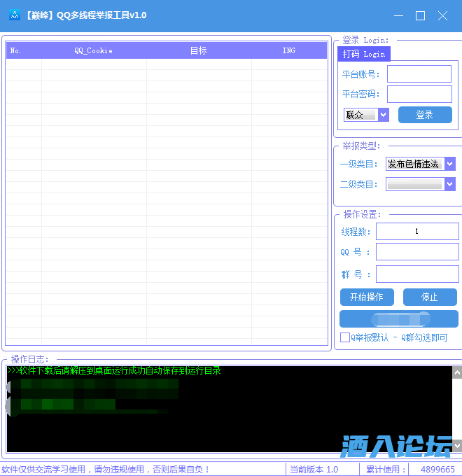Viewport: 462px width, 476px height.
Task: Close the QQ report tool window
Action: (442, 15)
